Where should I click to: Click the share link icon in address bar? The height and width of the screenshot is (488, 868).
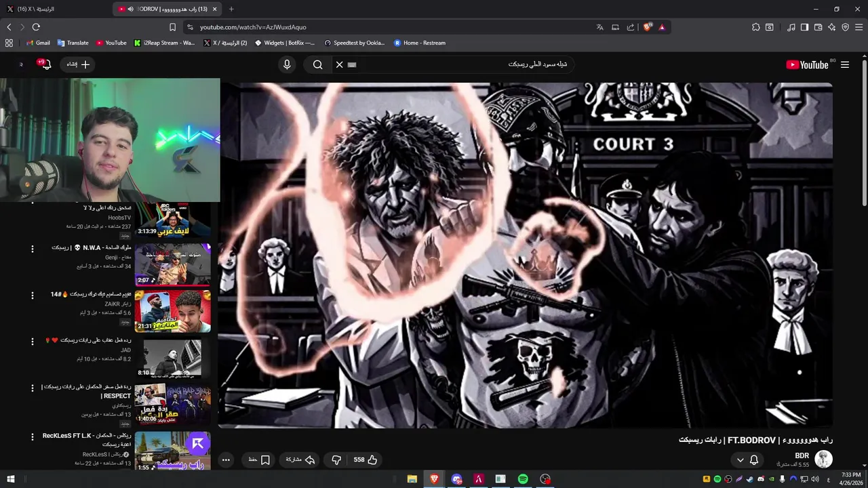631,27
